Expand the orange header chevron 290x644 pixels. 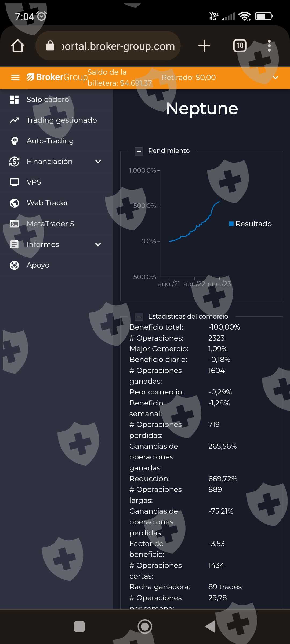pyautogui.click(x=275, y=78)
